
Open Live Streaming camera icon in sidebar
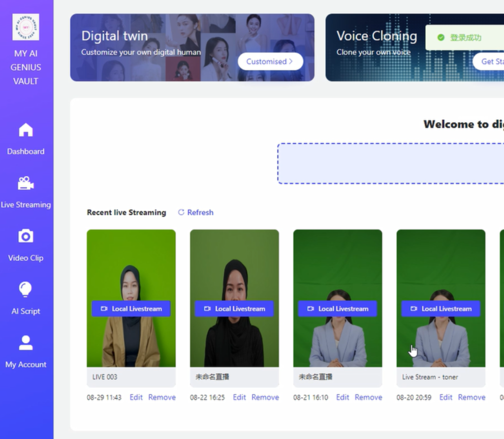(26, 184)
